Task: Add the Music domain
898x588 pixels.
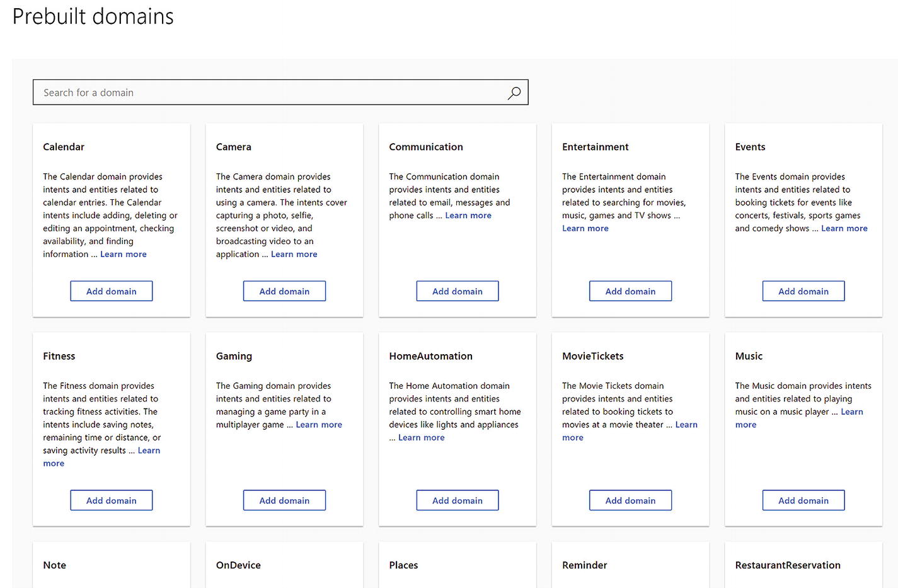Action: [x=803, y=500]
